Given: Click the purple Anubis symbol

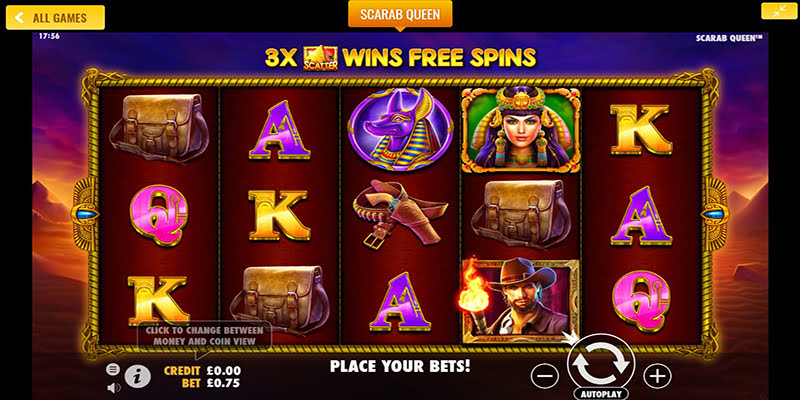Looking at the screenshot, I should point(400,130).
